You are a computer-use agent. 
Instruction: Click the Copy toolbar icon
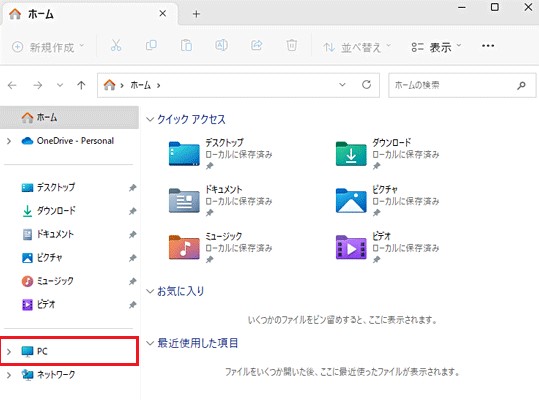point(151,45)
